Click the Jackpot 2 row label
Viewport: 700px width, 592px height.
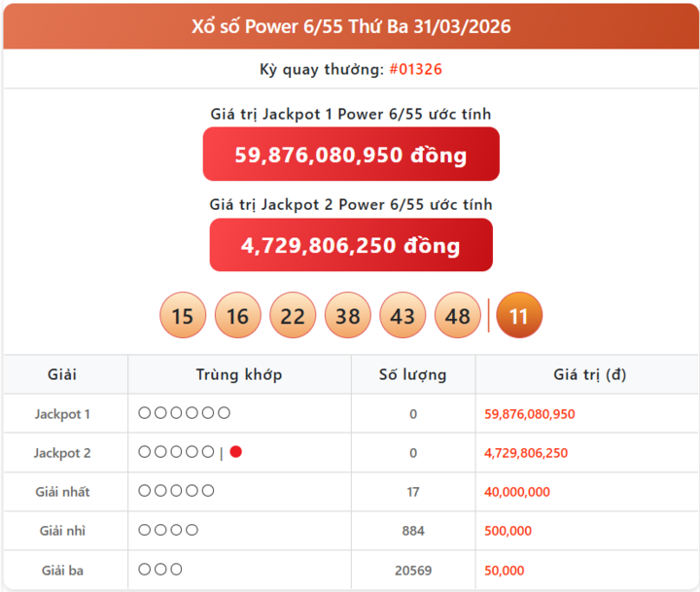[x=62, y=453]
